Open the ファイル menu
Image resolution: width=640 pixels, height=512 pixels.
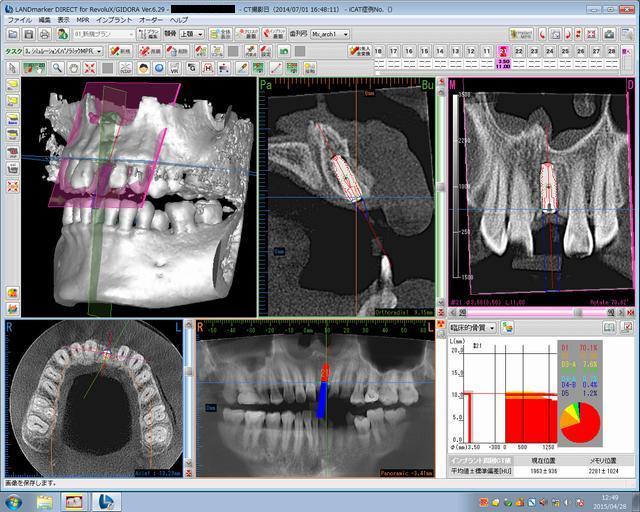pos(19,20)
